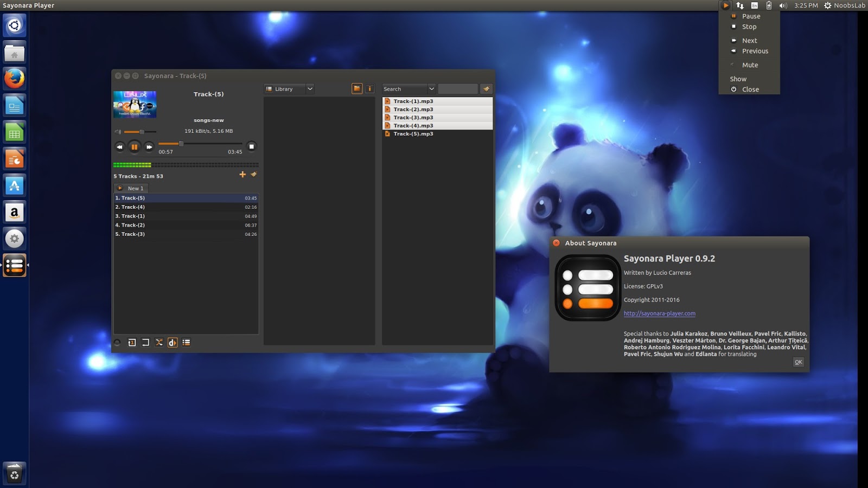Choose Close in the tray menu
The height and width of the screenshot is (488, 868).
coord(749,89)
